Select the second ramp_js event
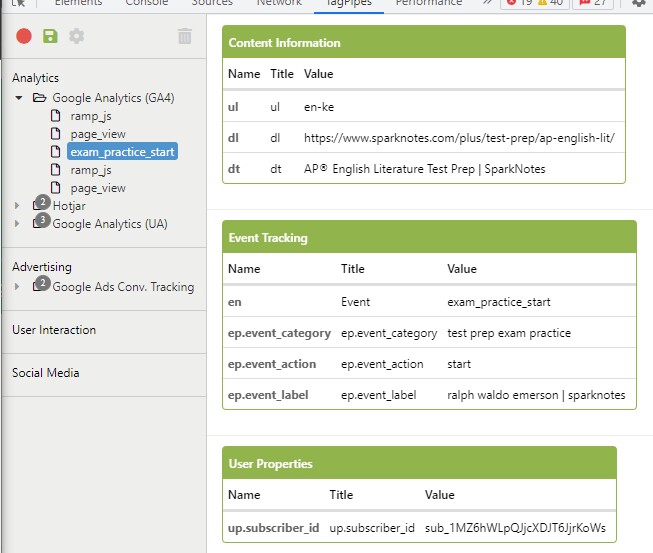 91,170
